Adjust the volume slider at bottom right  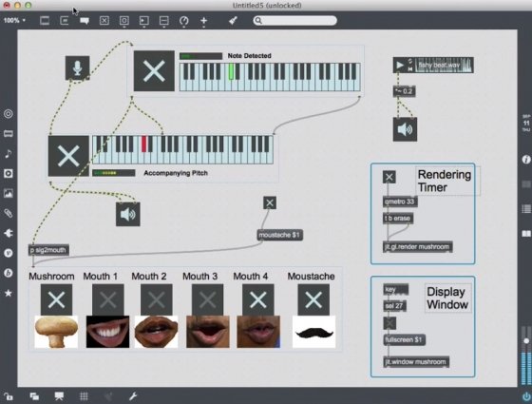point(526,340)
